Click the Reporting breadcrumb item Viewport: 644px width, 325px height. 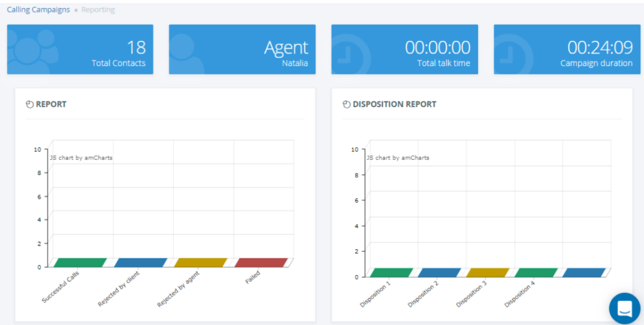[x=98, y=10]
